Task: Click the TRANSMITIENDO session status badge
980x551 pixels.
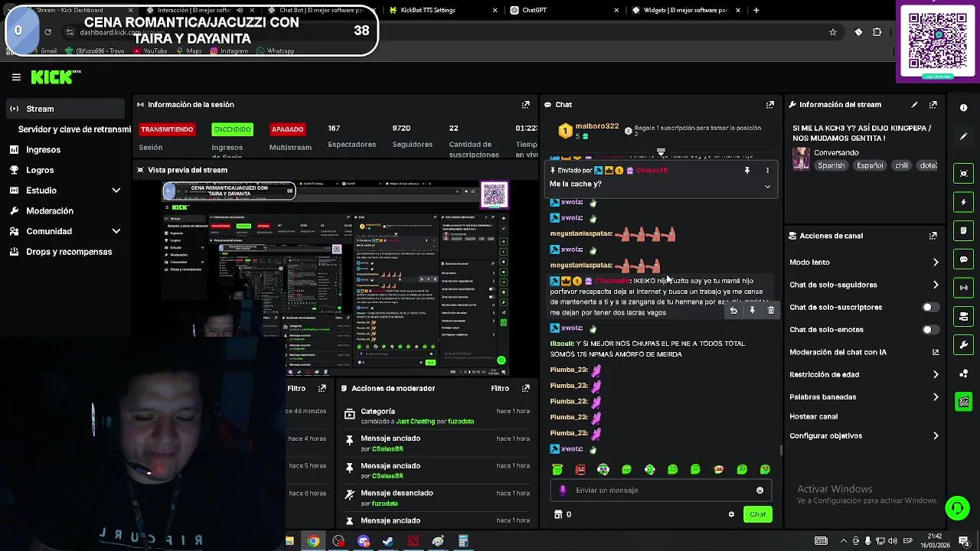Action: pos(167,129)
